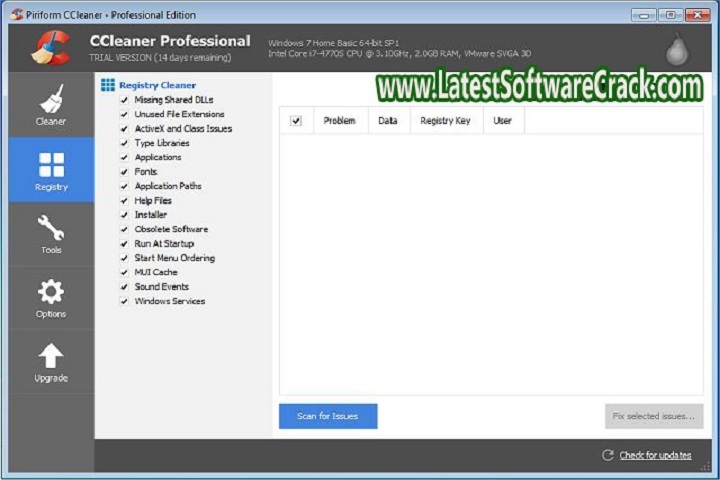
Task: Toggle the Unused File Extensions checkbox
Action: (x=124, y=115)
